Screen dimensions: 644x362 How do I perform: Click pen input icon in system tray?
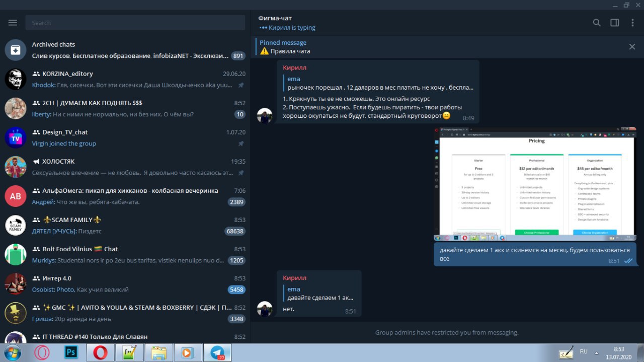[567, 352]
